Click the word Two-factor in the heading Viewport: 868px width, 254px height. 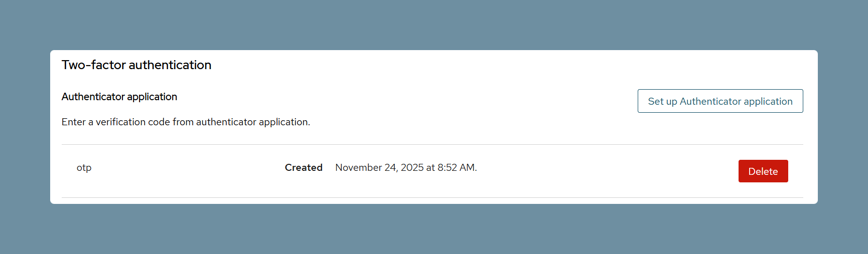(94, 65)
